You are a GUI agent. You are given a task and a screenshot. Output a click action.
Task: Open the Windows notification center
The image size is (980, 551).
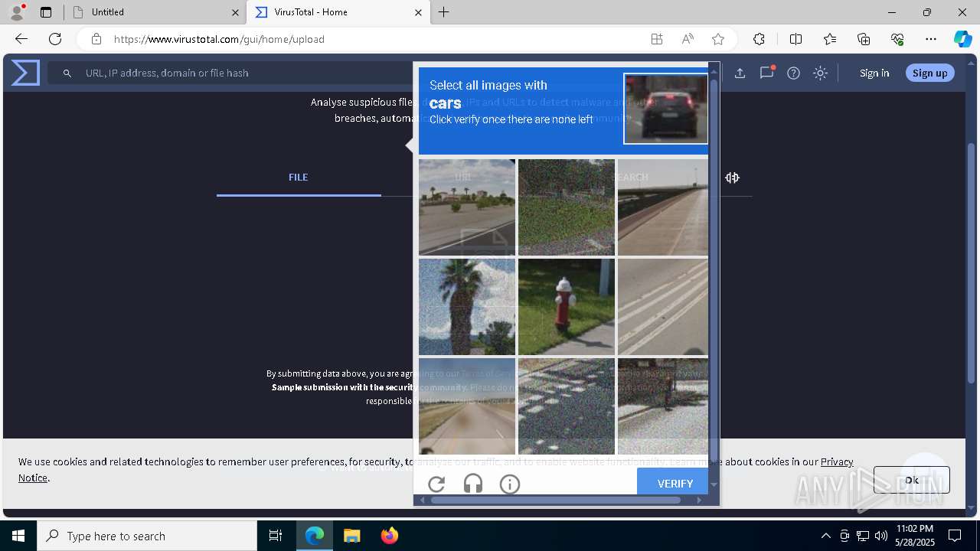click(x=955, y=536)
